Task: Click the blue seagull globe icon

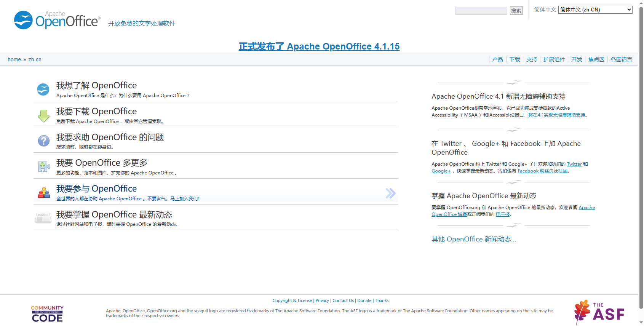Action: coord(43,89)
